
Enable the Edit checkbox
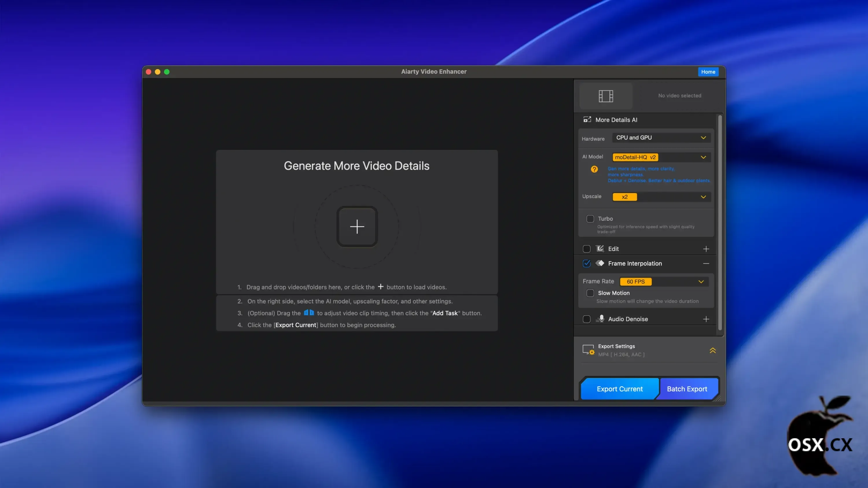point(586,249)
